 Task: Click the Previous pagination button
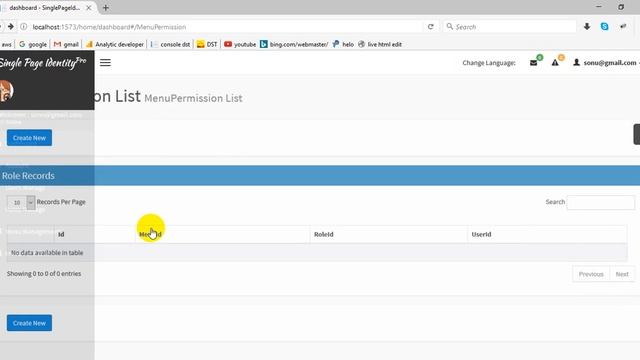591,274
